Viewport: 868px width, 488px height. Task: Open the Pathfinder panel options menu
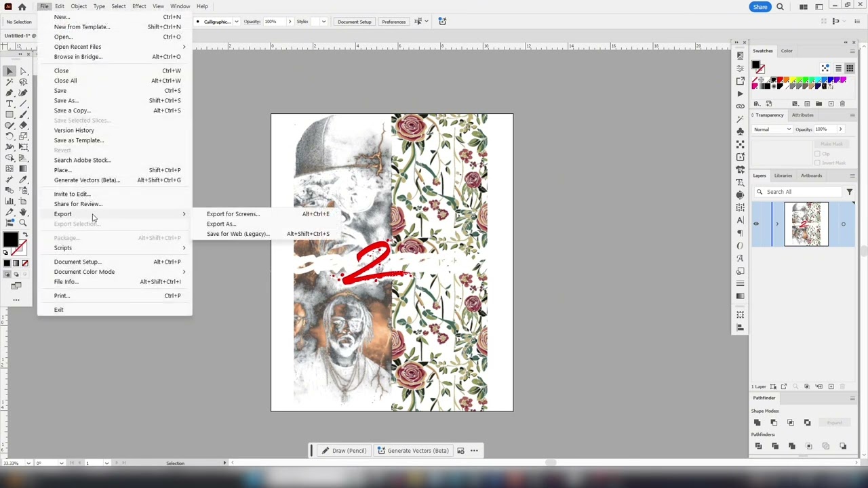pos(852,398)
